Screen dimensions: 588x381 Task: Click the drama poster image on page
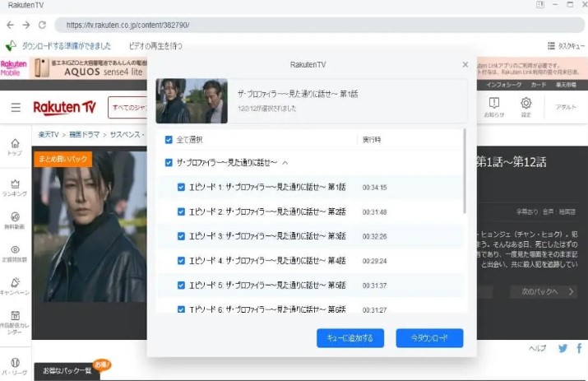pyautogui.click(x=90, y=226)
